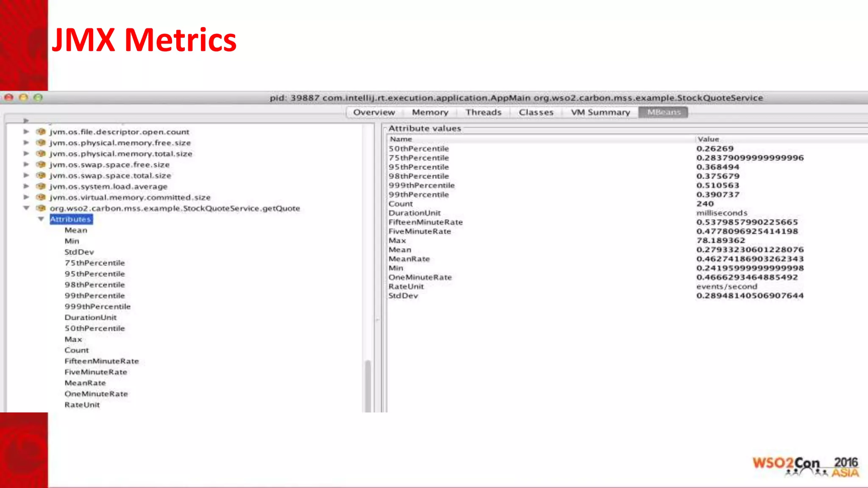This screenshot has width=868, height=488.
Task: Select the MBeans tab
Action: point(664,112)
